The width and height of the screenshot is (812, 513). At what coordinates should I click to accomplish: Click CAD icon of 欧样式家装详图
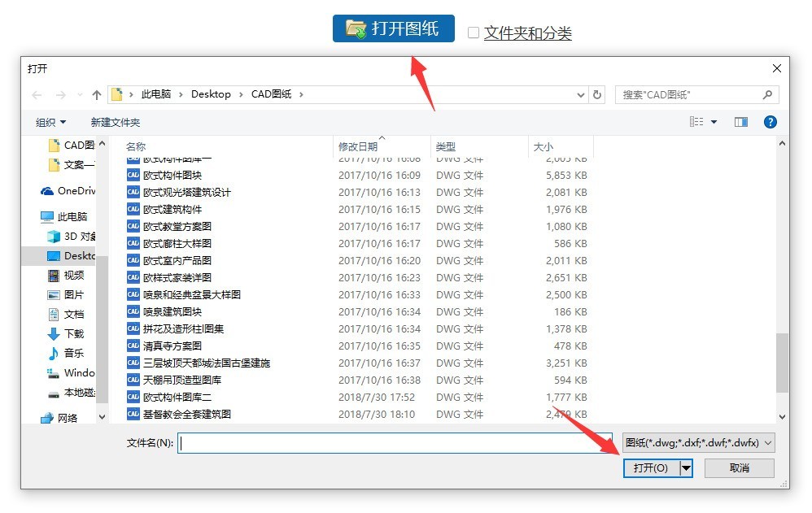[133, 277]
